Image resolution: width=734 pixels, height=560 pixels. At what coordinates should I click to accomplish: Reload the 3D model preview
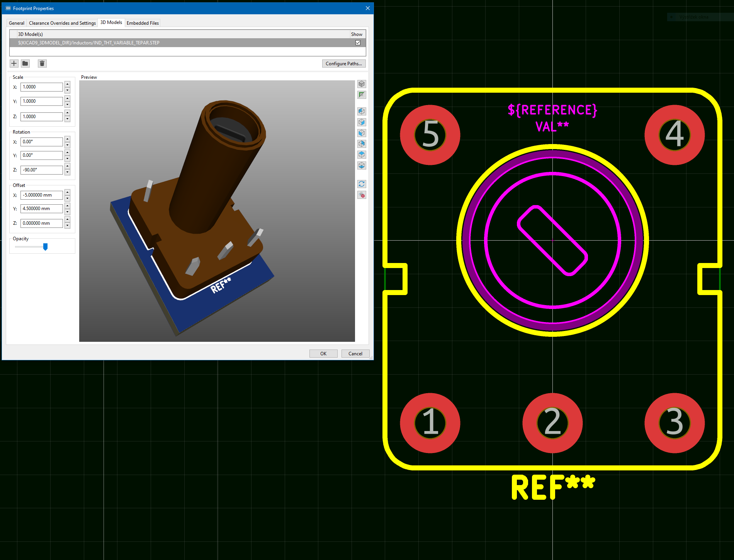[x=362, y=184]
